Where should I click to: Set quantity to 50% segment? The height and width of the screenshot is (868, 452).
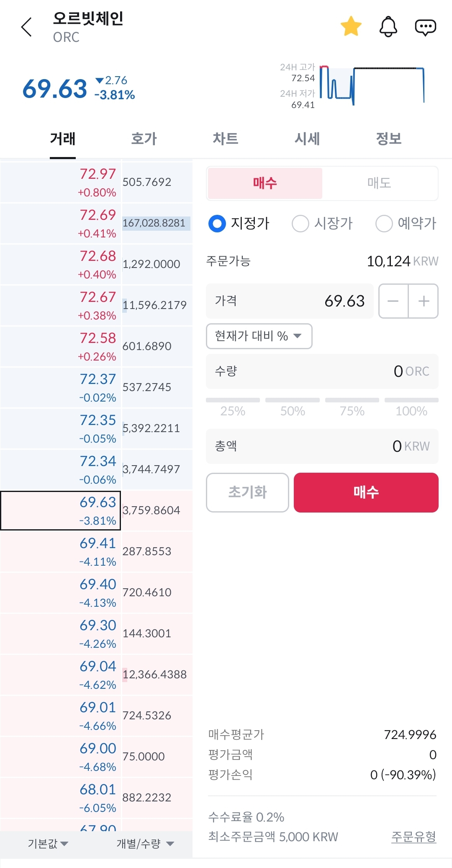point(292,407)
